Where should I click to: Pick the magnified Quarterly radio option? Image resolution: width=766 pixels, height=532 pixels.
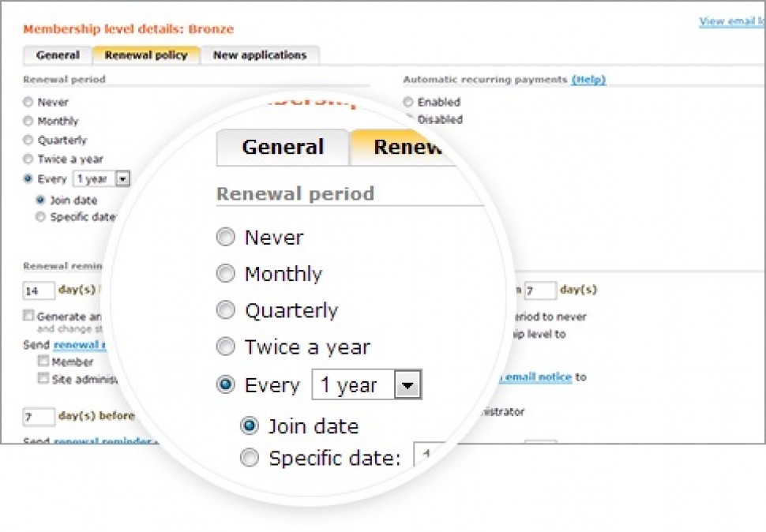click(x=226, y=310)
